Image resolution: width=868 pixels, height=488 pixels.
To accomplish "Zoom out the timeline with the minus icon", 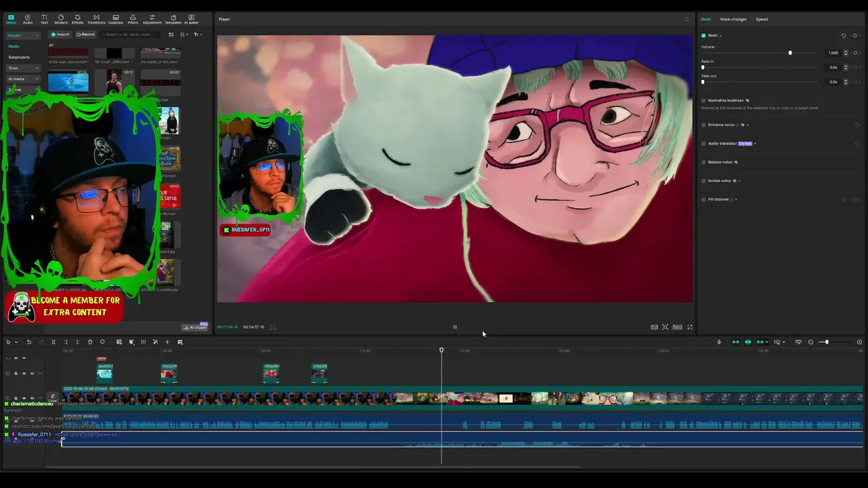I will coord(810,342).
